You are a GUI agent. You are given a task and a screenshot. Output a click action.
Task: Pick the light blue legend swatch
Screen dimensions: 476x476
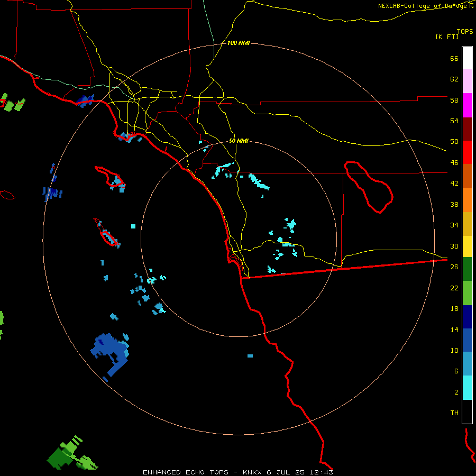coord(467,364)
